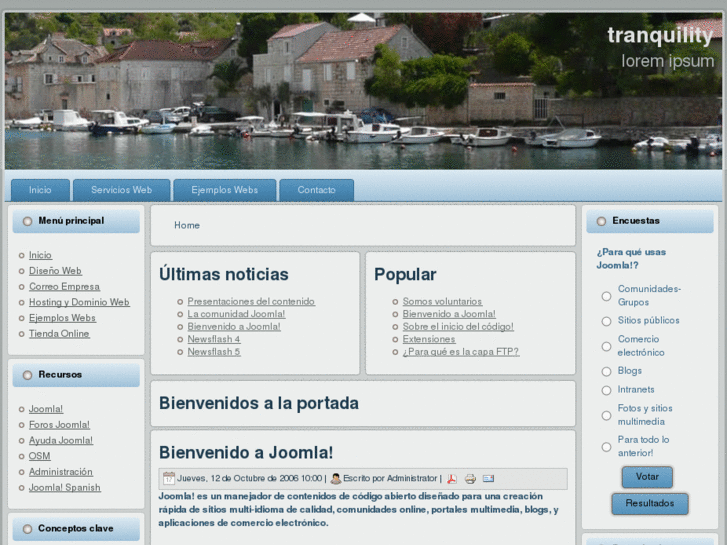
Task: Click the Votar button
Action: (x=647, y=477)
